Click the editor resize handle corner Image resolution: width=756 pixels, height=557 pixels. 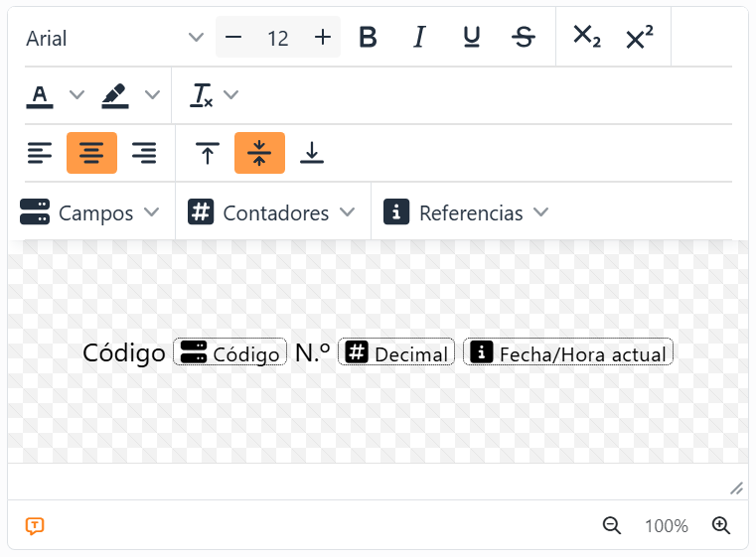(x=736, y=488)
